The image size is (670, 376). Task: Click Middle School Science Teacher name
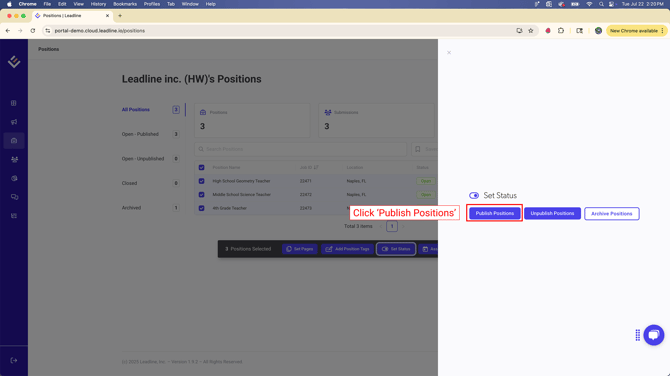point(242,194)
